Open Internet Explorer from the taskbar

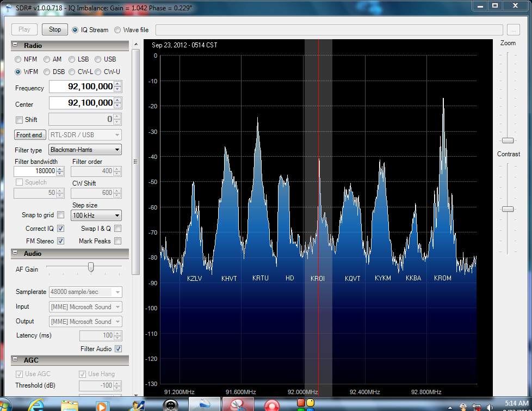[35, 405]
